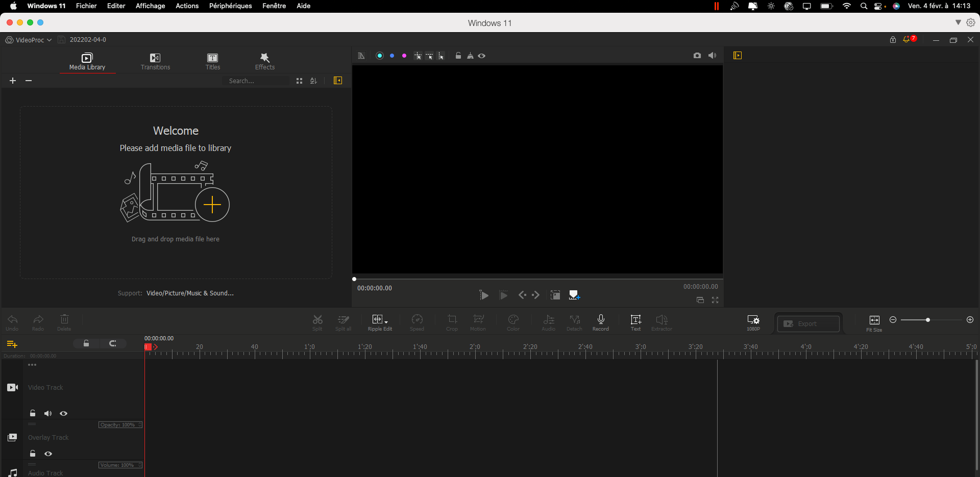Take a snapshot with the camera icon

(x=697, y=55)
